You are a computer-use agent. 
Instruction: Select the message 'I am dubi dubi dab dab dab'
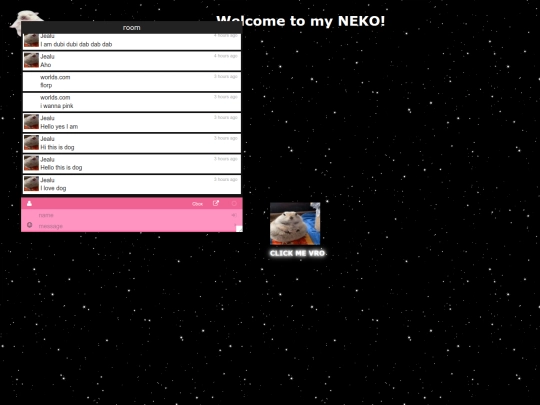pos(76,44)
